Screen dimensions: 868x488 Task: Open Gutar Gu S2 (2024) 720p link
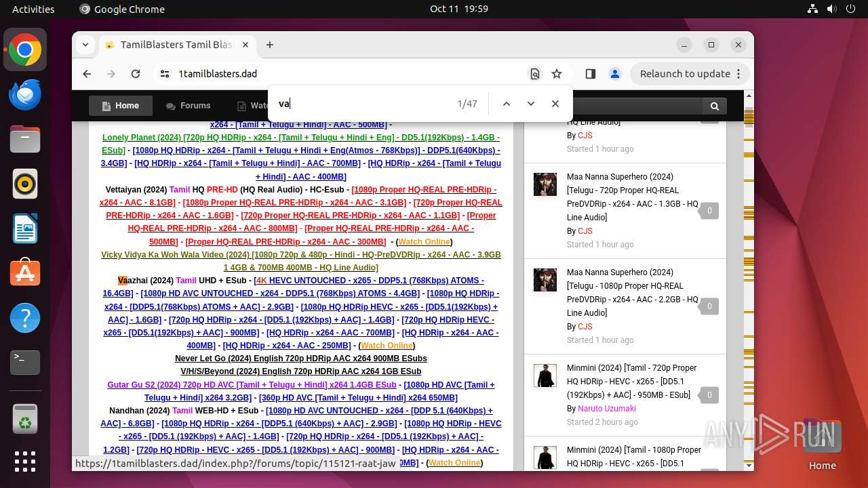coord(252,384)
